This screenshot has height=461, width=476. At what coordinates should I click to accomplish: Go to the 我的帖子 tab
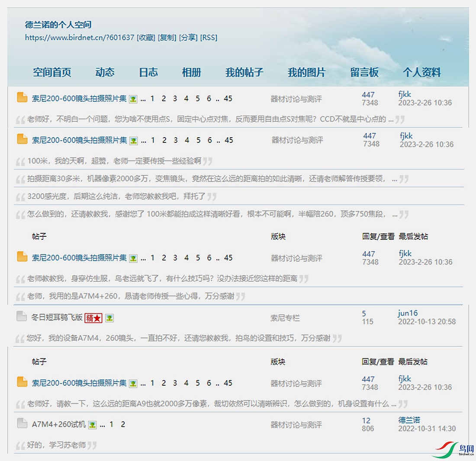[244, 72]
